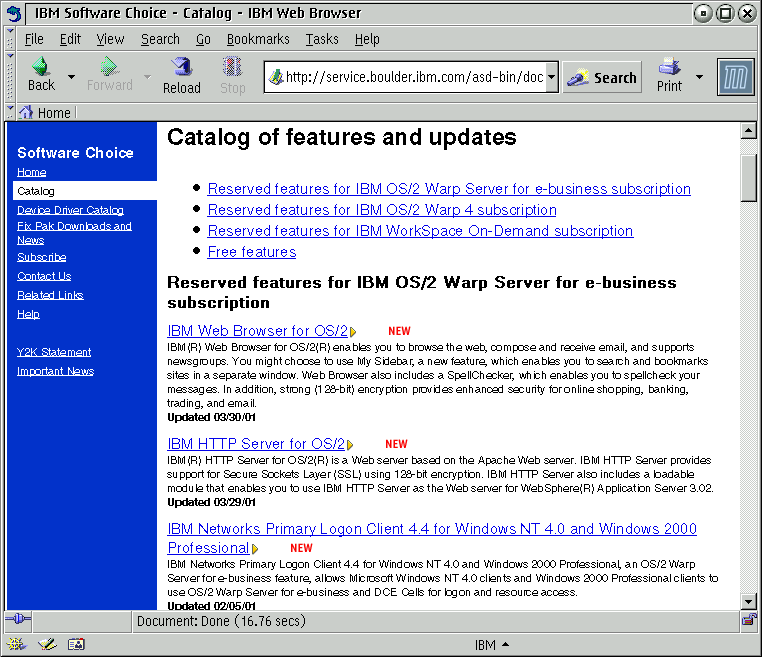Open Reserved features for Warp Server e-business link
762x657 pixels.
pos(449,189)
